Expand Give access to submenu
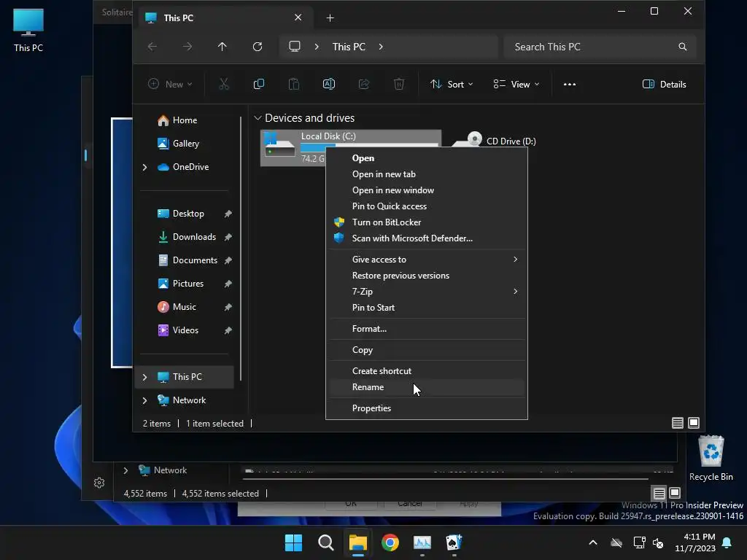 (516, 259)
